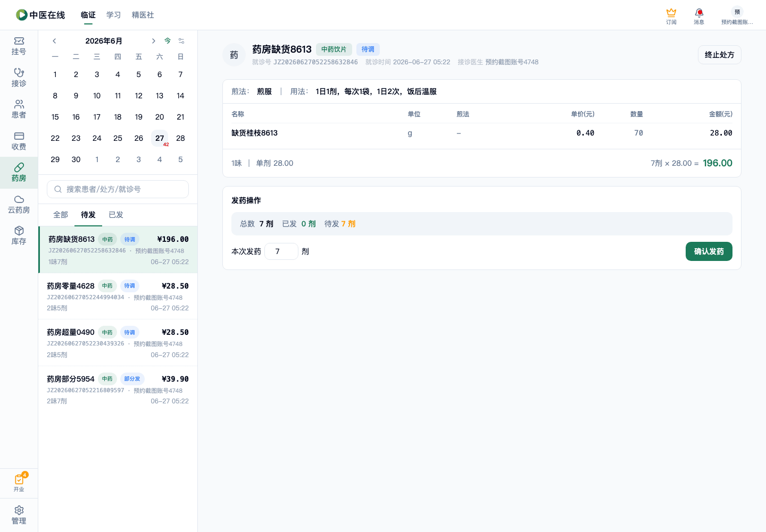Image resolution: width=766 pixels, height=532 pixels.
Task: Click the 缺货桂枝8613 herb row
Action: 482,133
